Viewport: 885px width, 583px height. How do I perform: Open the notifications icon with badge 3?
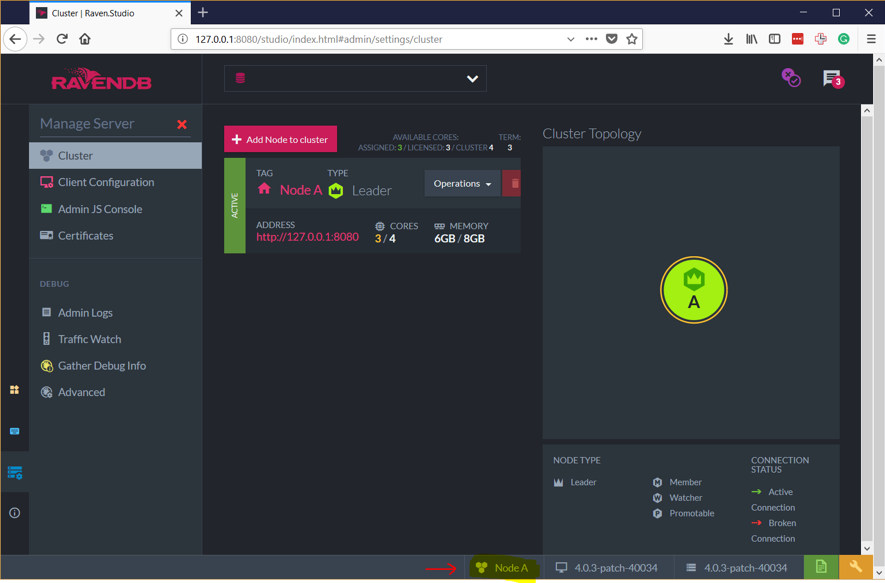833,79
